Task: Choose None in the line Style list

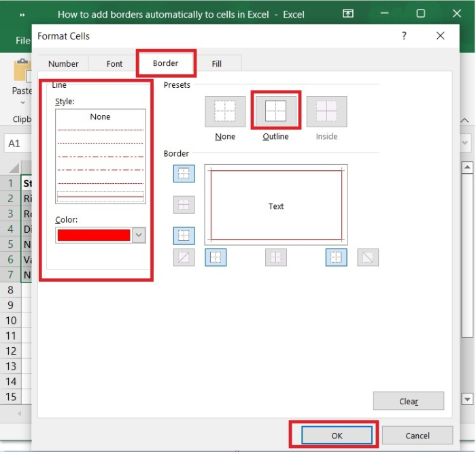Action: [x=100, y=117]
